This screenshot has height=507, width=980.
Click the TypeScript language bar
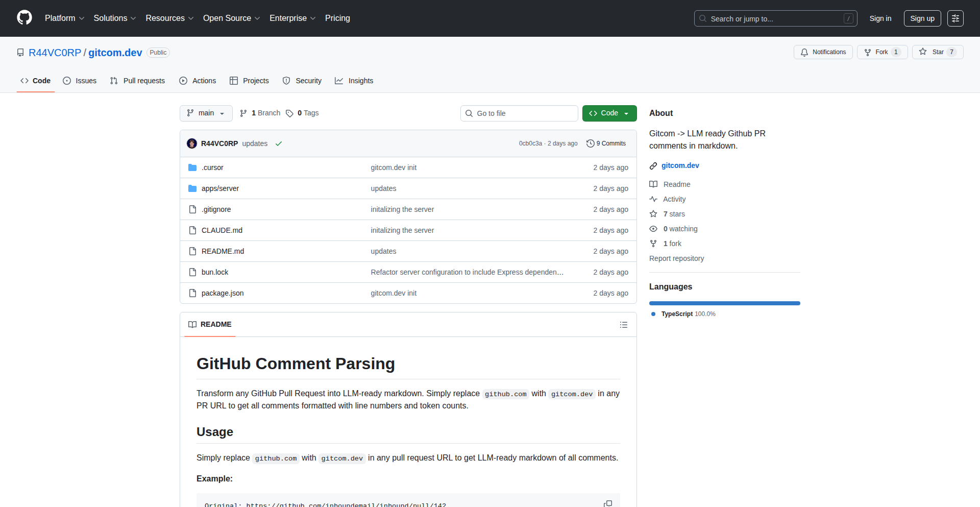pyautogui.click(x=724, y=303)
